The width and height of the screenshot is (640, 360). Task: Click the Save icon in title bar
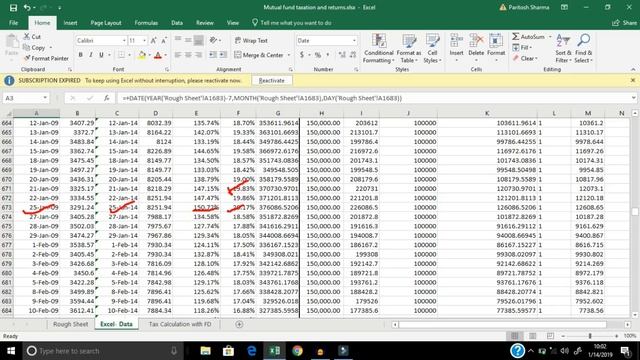pyautogui.click(x=13, y=7)
